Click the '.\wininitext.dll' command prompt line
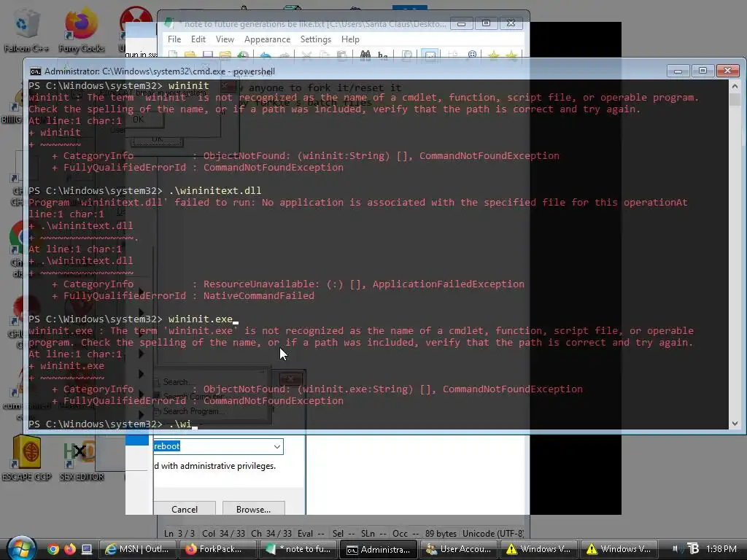Screen dimensions: 747x560 pos(145,190)
